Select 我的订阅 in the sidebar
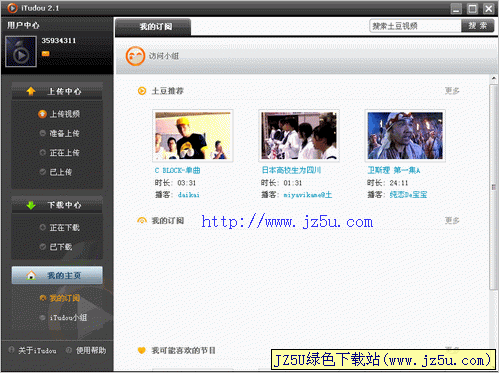 pos(65,298)
